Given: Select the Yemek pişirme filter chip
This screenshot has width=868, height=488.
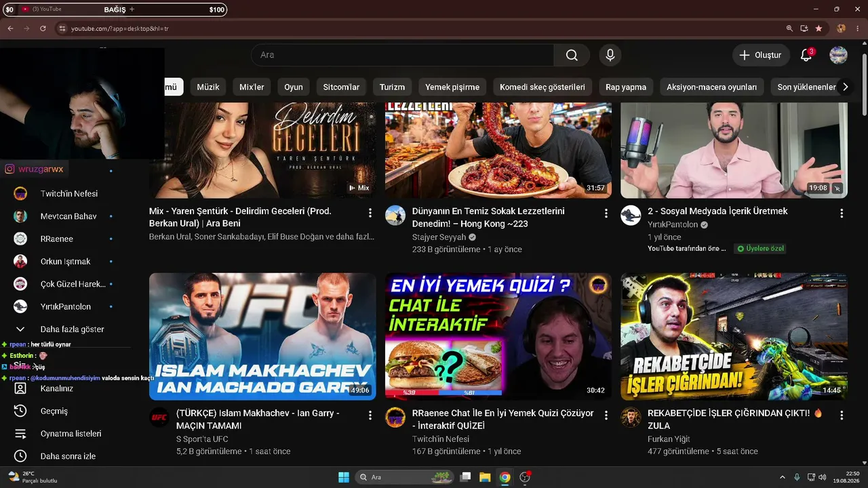Looking at the screenshot, I should point(452,87).
